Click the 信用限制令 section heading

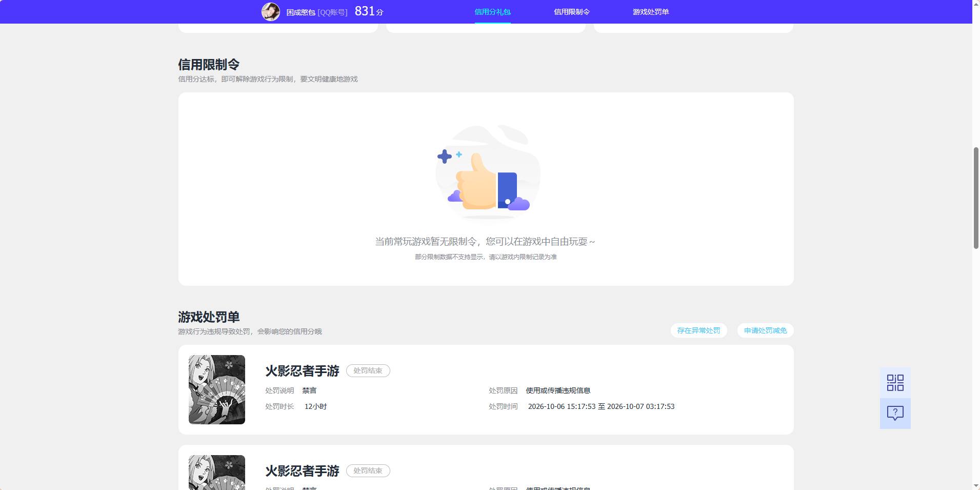point(209,65)
